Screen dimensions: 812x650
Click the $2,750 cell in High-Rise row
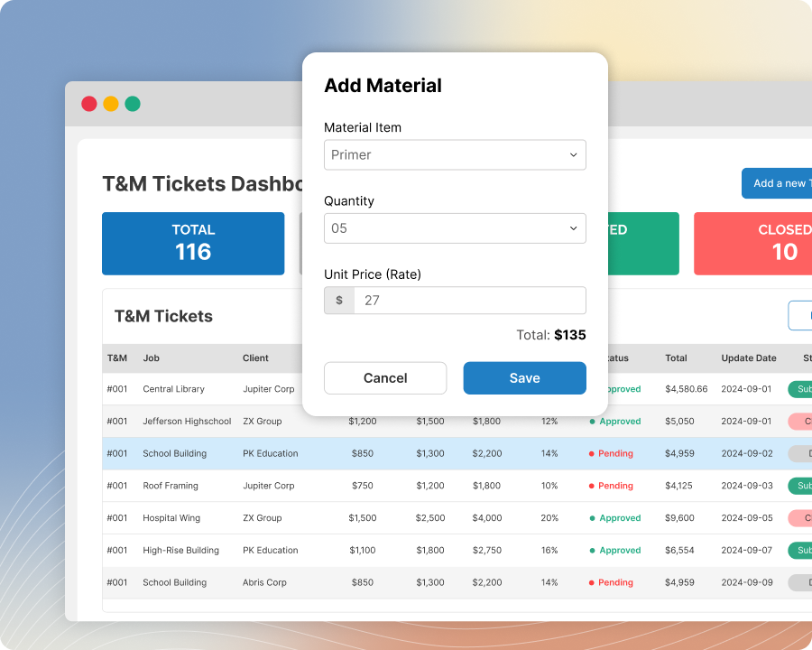[487, 550]
